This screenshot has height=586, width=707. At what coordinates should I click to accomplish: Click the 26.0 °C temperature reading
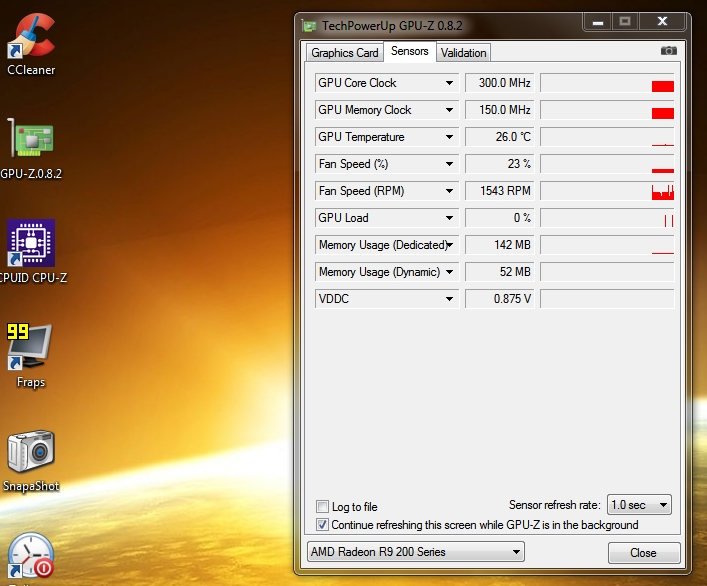pos(500,137)
